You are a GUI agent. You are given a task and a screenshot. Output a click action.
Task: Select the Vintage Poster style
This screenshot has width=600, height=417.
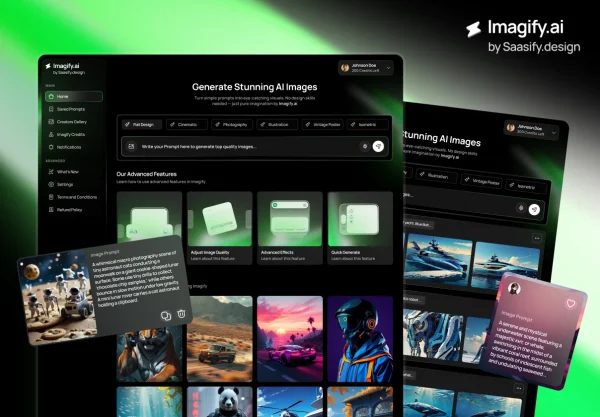pyautogui.click(x=323, y=124)
